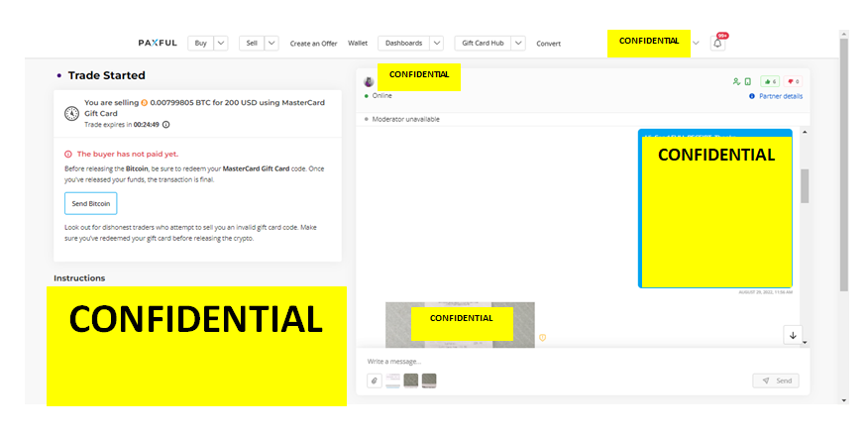
Task: Click the paperclip attach file icon
Action: (375, 381)
